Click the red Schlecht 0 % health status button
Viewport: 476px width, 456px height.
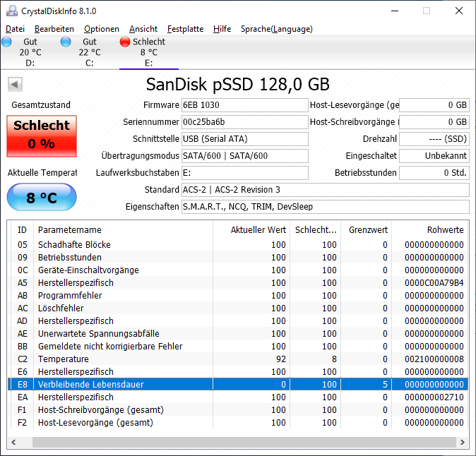pos(42,136)
